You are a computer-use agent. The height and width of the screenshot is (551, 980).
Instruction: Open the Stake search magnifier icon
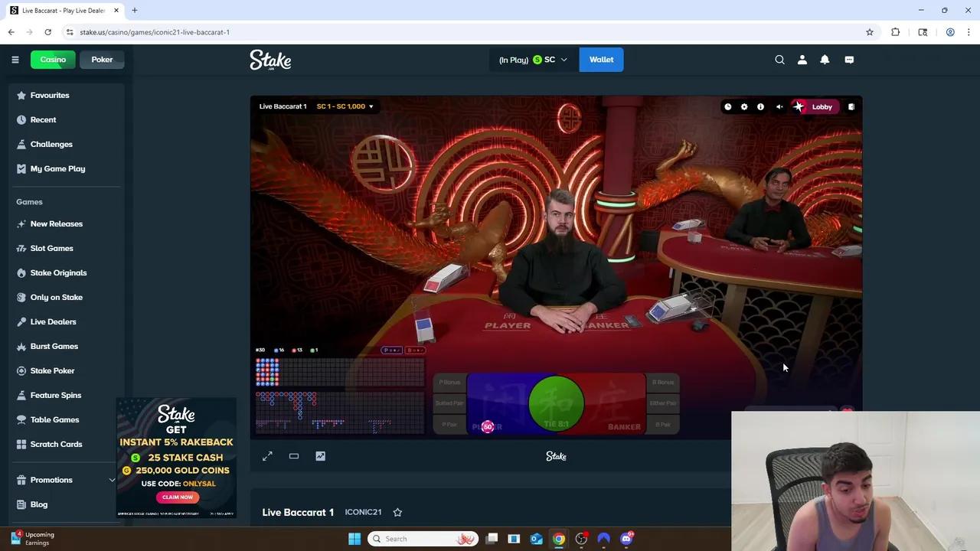[x=779, y=60]
